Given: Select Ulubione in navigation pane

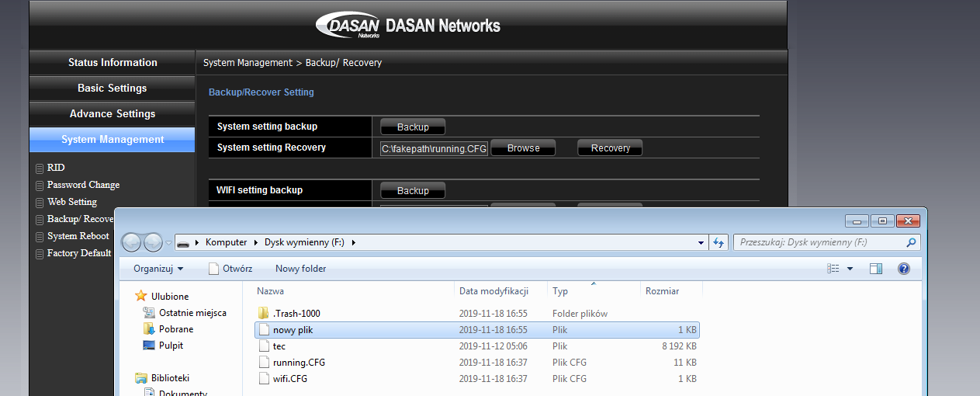Looking at the screenshot, I should (x=170, y=297).
